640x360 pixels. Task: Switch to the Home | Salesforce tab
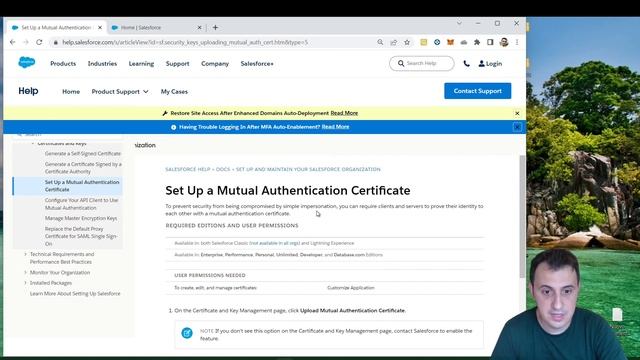pyautogui.click(x=156, y=27)
